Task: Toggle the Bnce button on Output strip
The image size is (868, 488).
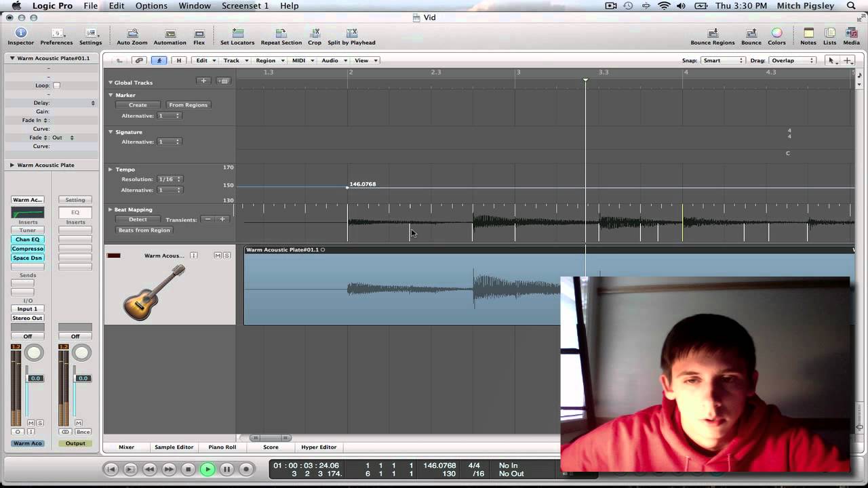Action: [83, 432]
